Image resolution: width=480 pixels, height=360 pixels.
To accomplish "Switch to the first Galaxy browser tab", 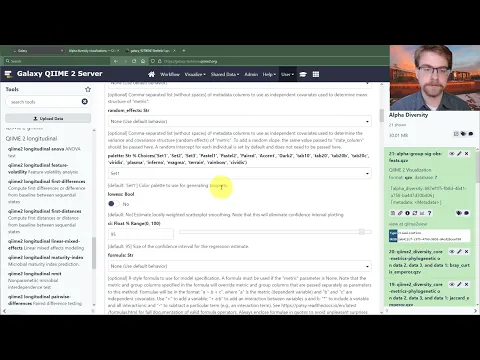I will (37, 51).
